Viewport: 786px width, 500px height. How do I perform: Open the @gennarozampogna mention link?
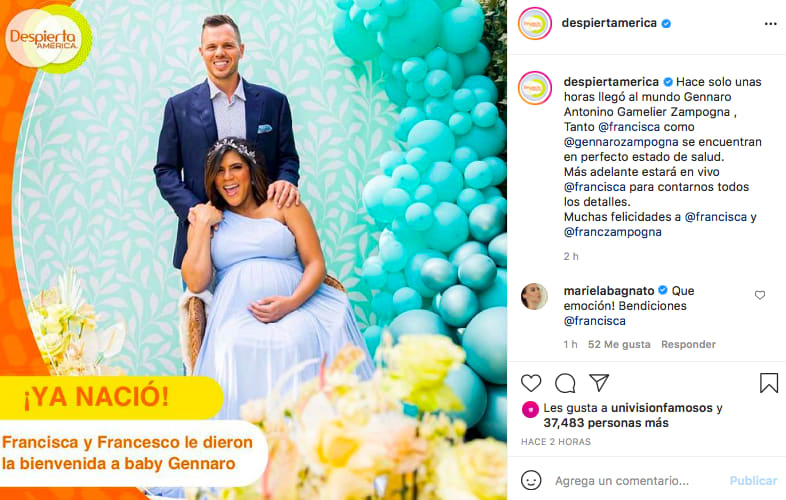621,142
